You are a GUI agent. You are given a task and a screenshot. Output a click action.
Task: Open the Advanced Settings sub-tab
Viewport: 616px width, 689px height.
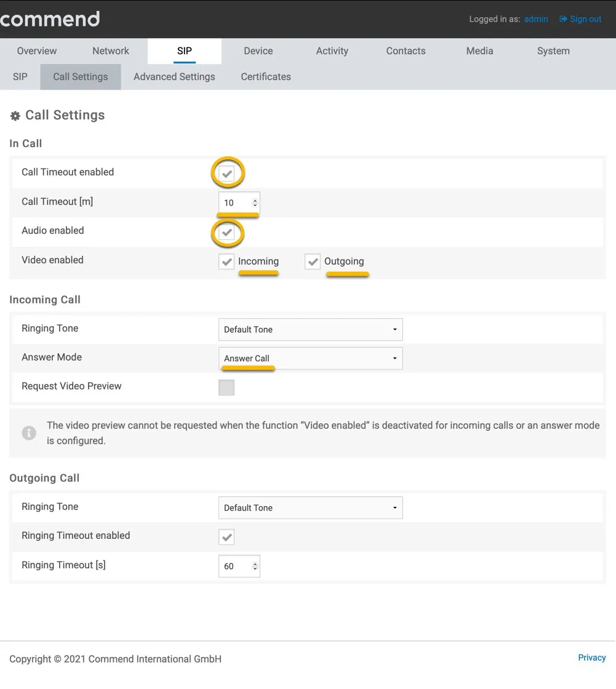175,77
